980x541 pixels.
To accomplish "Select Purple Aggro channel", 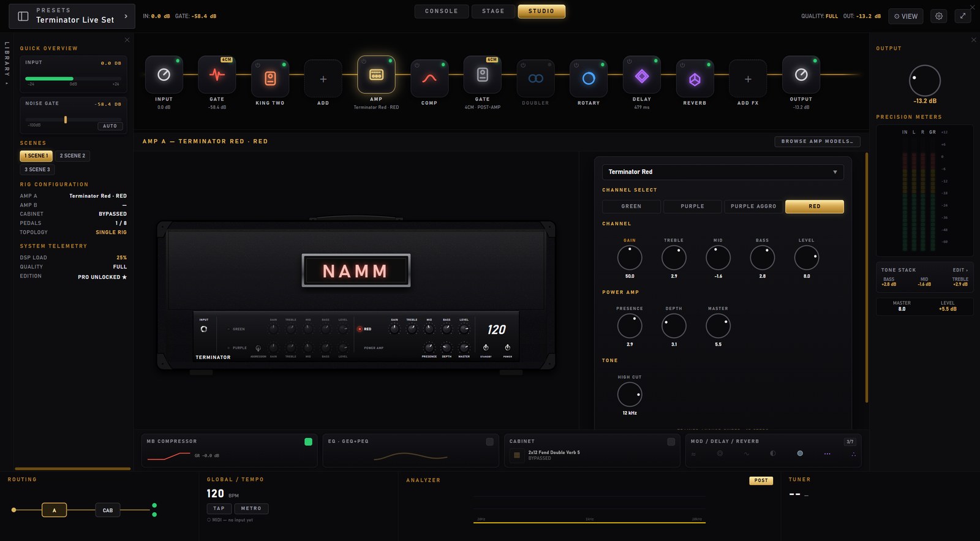I will click(x=753, y=206).
